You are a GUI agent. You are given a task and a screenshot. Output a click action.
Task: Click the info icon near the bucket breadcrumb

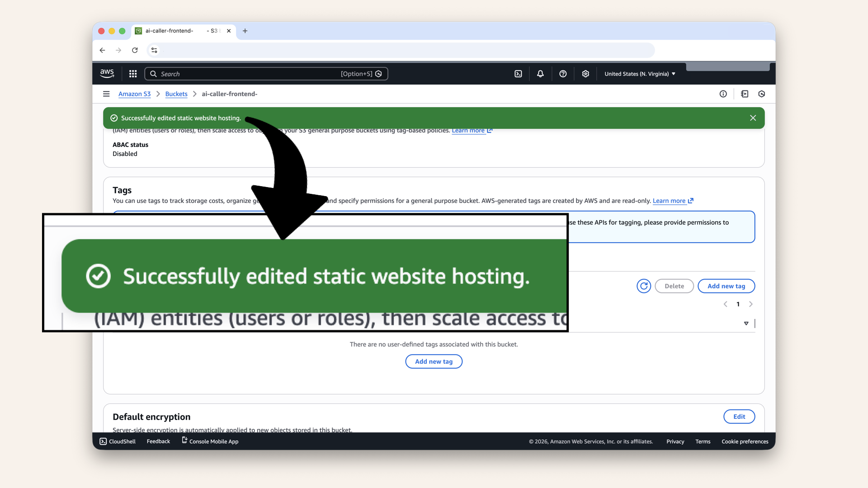pos(723,94)
